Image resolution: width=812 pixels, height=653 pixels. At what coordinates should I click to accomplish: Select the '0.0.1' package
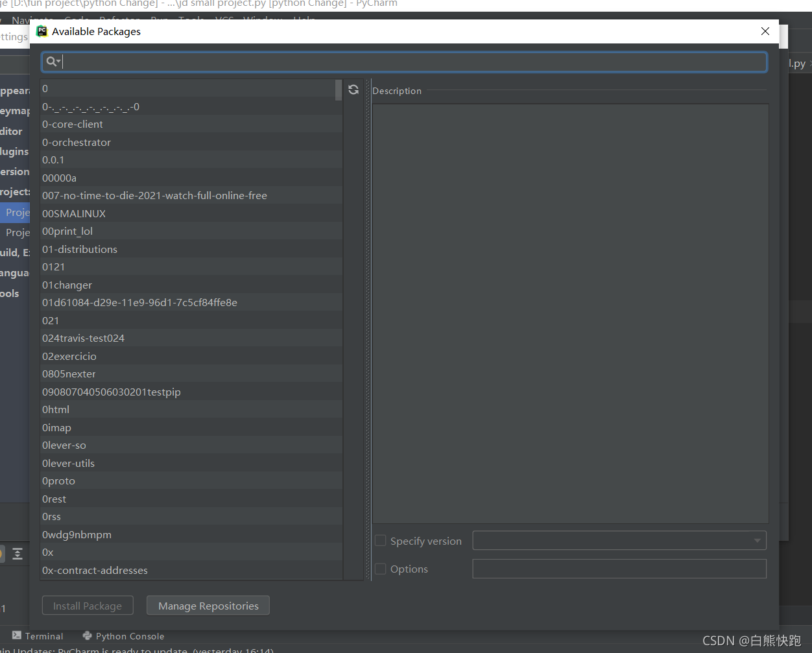click(191, 160)
